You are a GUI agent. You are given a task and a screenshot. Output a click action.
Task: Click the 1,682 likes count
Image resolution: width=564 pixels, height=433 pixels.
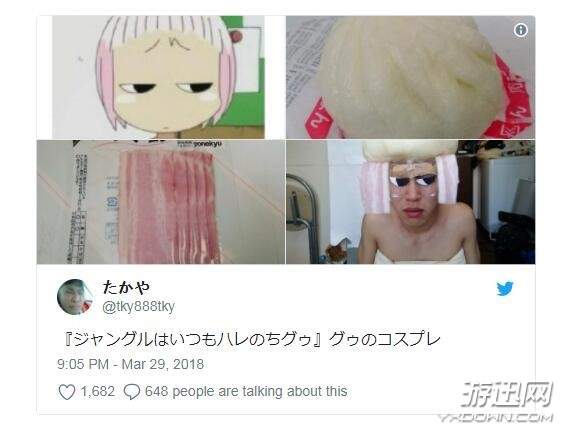pyautogui.click(x=97, y=391)
